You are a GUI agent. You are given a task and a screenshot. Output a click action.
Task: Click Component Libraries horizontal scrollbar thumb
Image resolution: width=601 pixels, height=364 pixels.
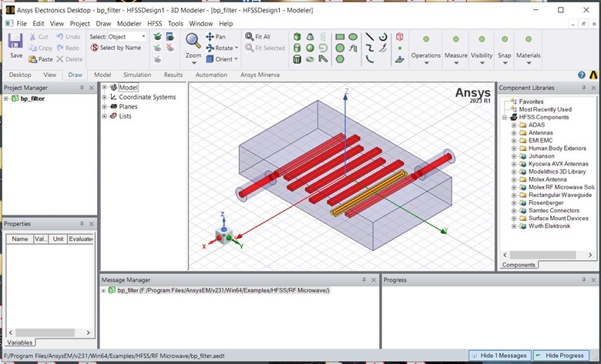[542, 255]
